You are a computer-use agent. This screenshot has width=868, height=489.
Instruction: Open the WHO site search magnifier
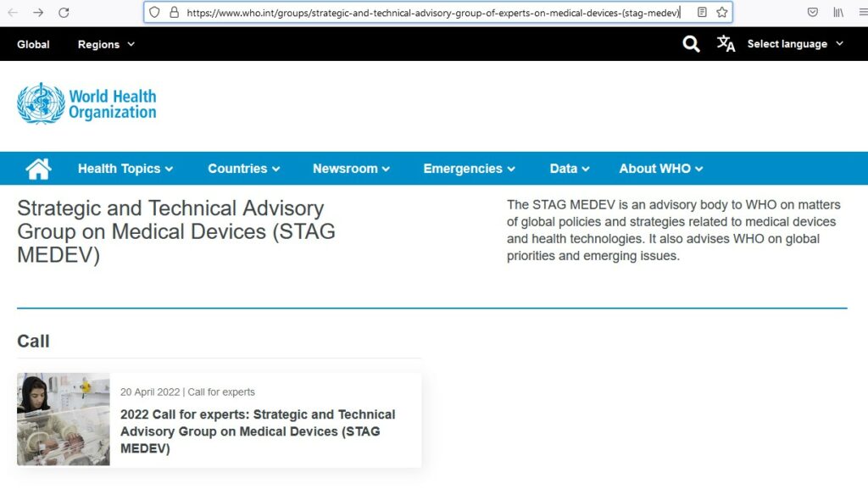click(x=691, y=44)
